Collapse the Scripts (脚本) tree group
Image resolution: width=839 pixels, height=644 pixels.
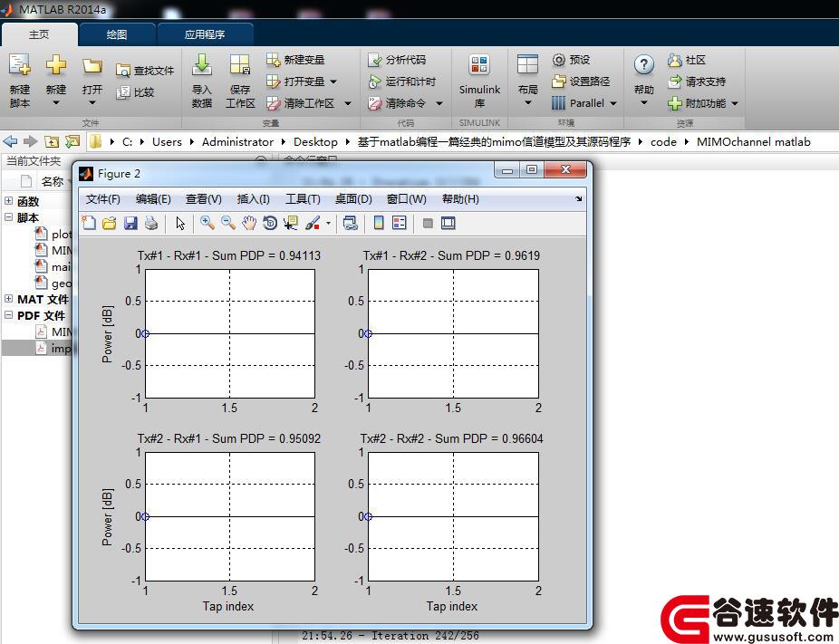8,217
